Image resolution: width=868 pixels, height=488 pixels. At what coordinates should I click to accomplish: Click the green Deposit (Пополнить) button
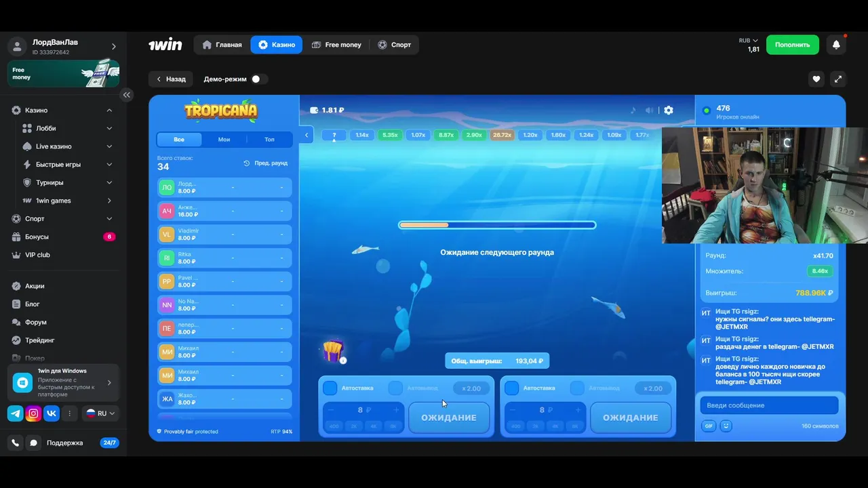[793, 45]
